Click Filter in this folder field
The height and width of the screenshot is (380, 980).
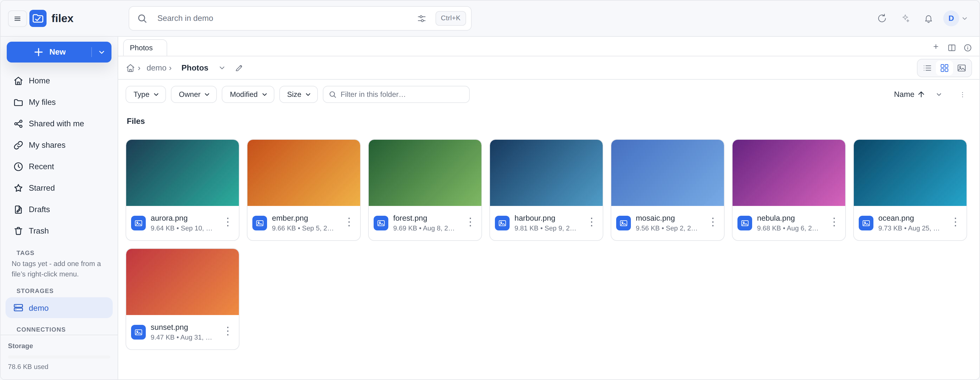(x=396, y=94)
